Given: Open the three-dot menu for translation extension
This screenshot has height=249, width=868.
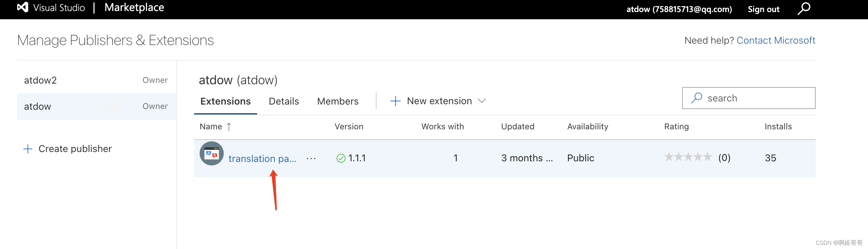Looking at the screenshot, I should pyautogui.click(x=311, y=158).
